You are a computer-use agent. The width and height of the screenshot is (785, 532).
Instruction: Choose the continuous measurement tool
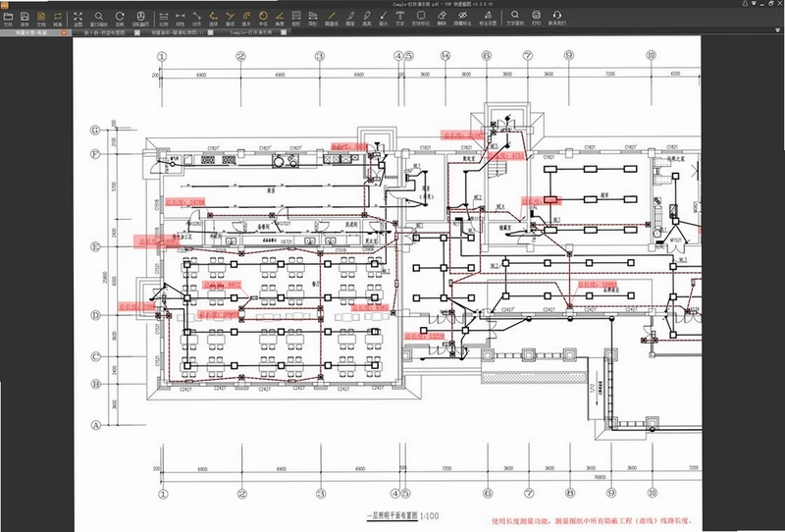(213, 19)
